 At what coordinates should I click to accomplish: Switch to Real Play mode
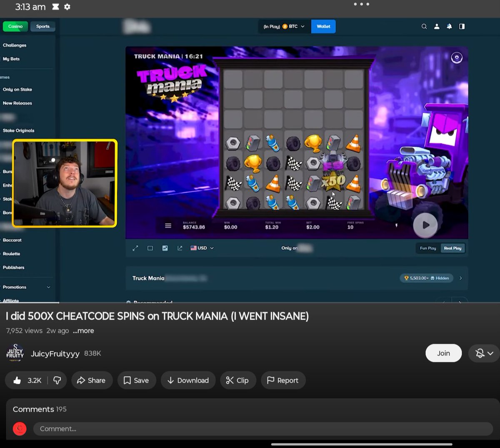coord(452,248)
